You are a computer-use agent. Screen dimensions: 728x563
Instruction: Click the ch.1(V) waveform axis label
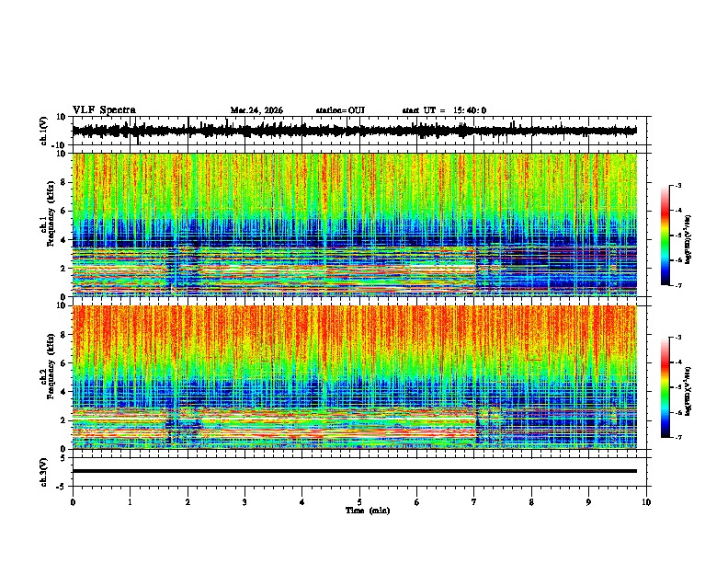(44, 131)
